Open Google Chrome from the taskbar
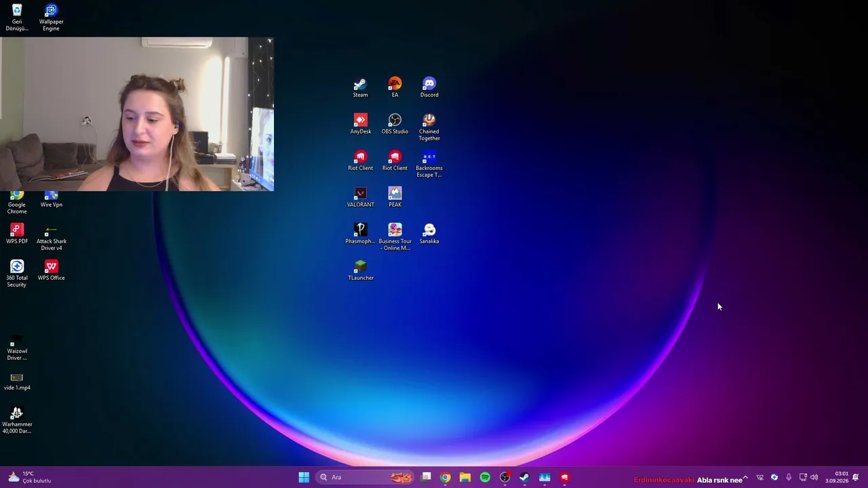Viewport: 868px width, 488px height. 446,477
